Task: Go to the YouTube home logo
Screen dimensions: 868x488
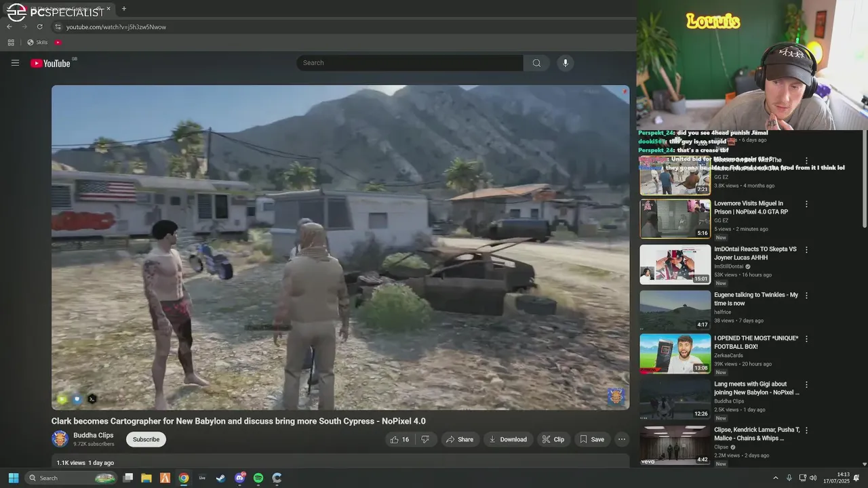Action: click(x=51, y=63)
